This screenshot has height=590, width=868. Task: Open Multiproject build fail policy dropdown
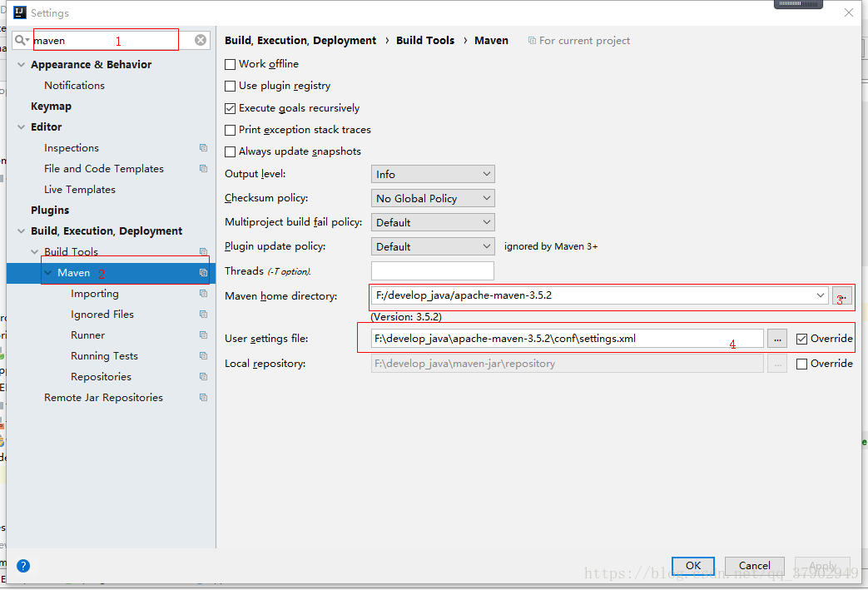click(433, 222)
